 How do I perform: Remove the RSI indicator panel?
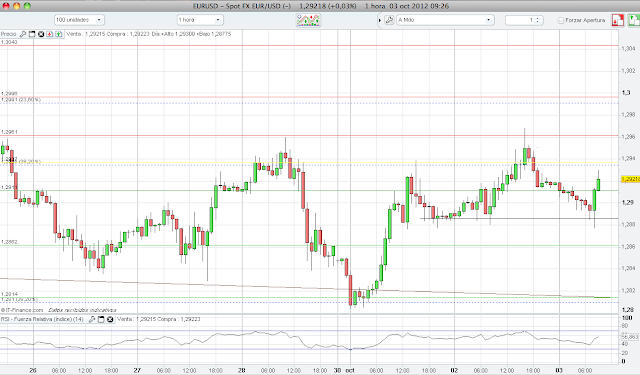coord(110,319)
